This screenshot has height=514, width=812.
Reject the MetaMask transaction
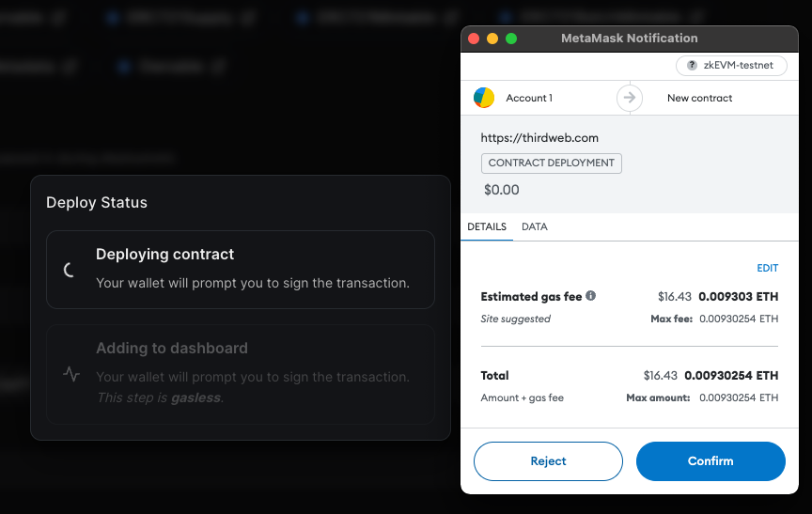coord(548,461)
